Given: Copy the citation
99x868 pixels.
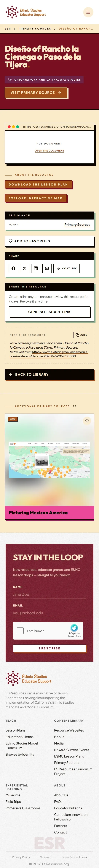Looking at the screenshot, I should point(81,335).
